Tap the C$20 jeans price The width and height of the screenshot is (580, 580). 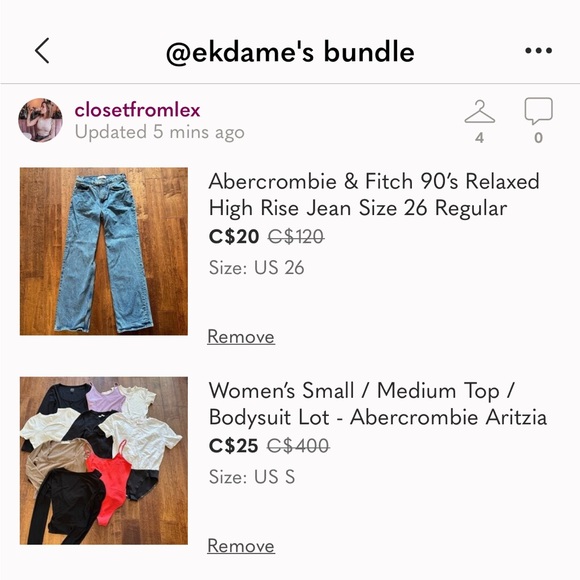click(234, 237)
